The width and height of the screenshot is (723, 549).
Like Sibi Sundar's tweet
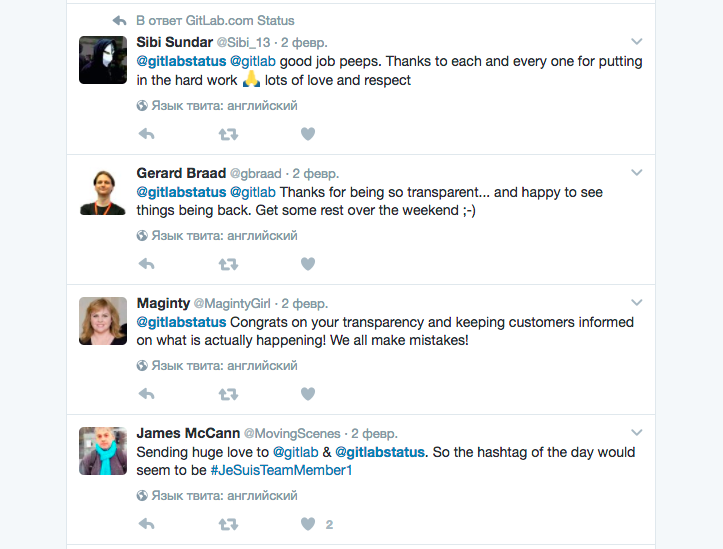click(x=308, y=133)
